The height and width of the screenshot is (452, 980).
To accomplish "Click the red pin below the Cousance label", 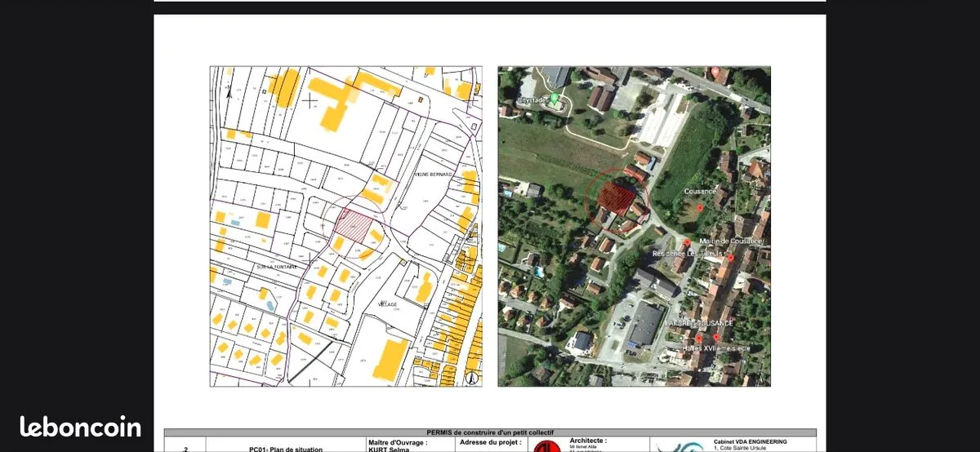I will click(700, 208).
